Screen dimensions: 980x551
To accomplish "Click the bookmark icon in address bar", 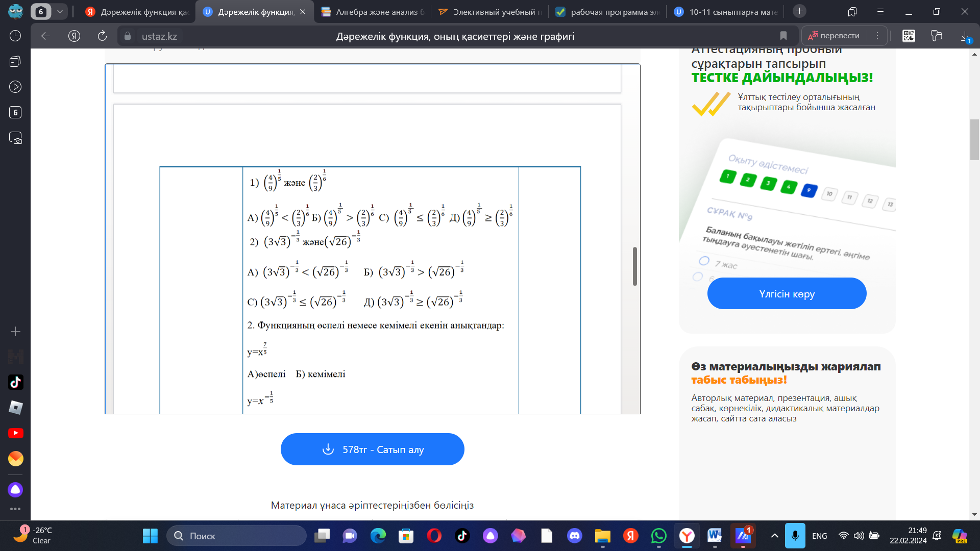I will point(783,36).
